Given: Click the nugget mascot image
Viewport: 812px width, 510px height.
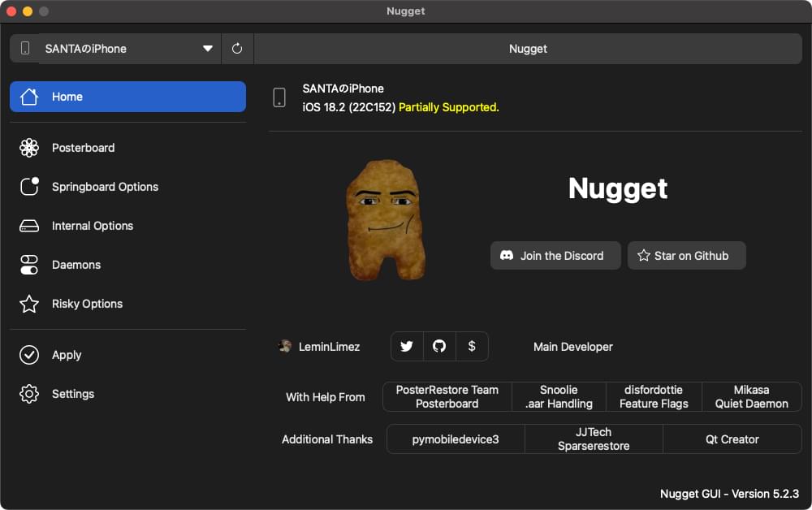Looking at the screenshot, I should [x=386, y=220].
